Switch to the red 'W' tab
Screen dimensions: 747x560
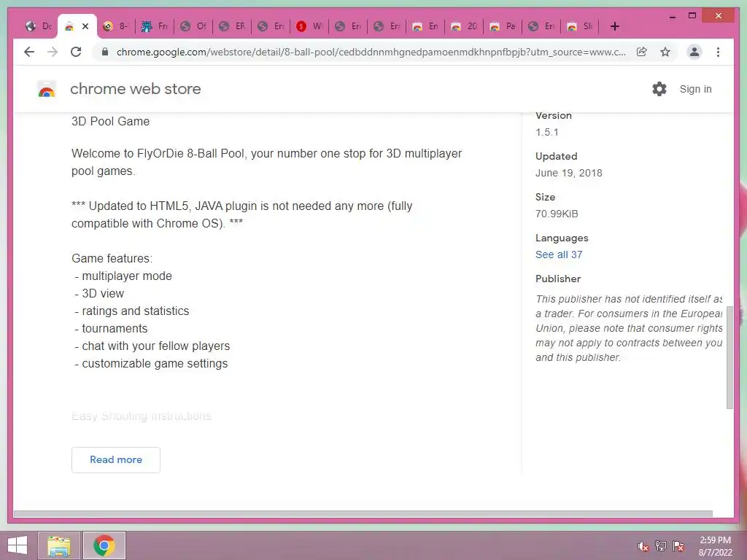(x=309, y=26)
